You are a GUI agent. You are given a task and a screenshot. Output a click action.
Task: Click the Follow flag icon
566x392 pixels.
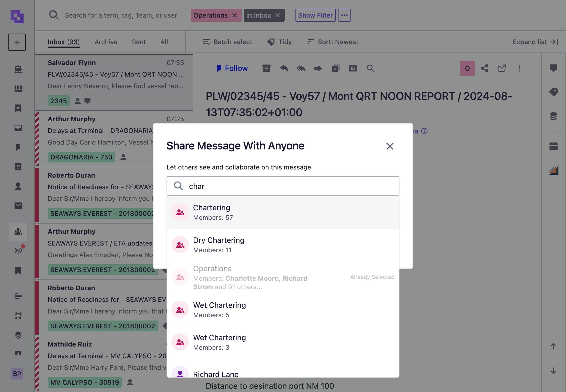[219, 68]
